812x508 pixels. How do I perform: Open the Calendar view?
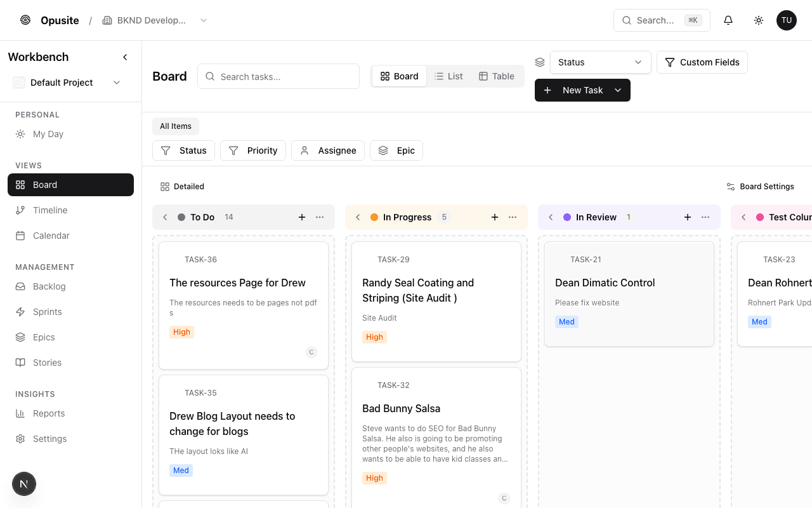50,236
